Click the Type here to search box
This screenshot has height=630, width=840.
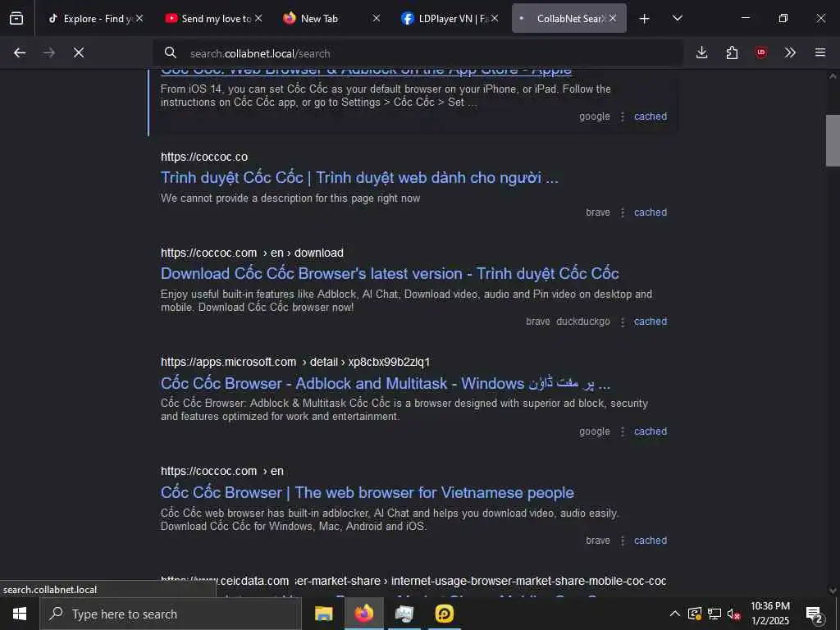click(171, 614)
